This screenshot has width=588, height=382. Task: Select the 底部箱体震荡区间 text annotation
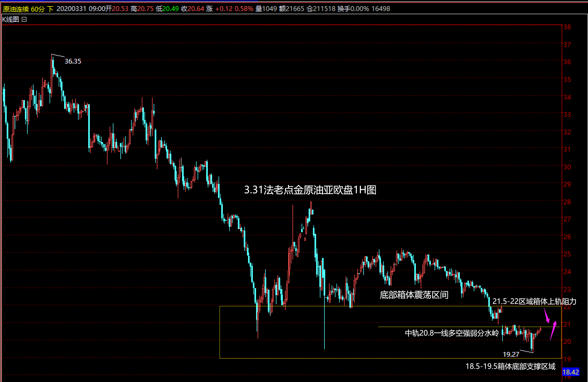pyautogui.click(x=414, y=295)
